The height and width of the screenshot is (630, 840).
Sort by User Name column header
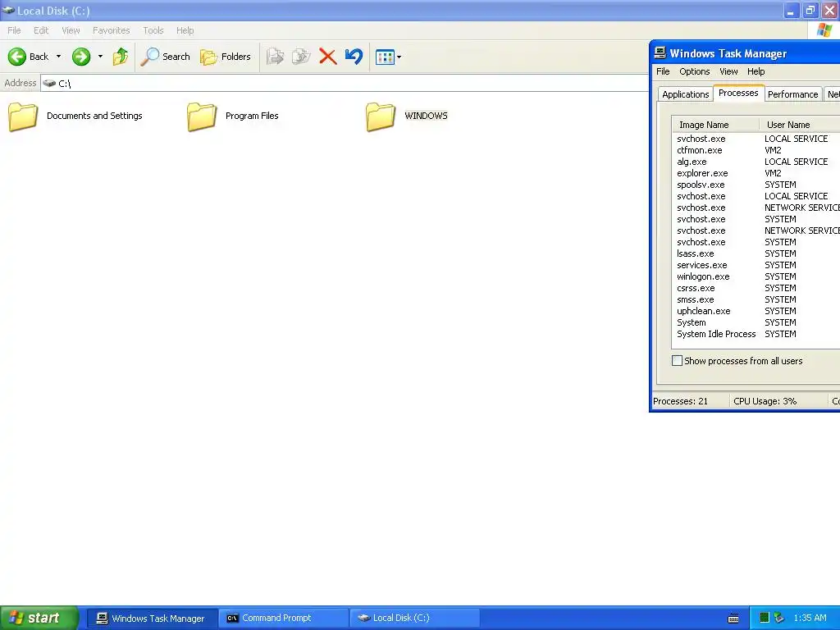(x=799, y=125)
